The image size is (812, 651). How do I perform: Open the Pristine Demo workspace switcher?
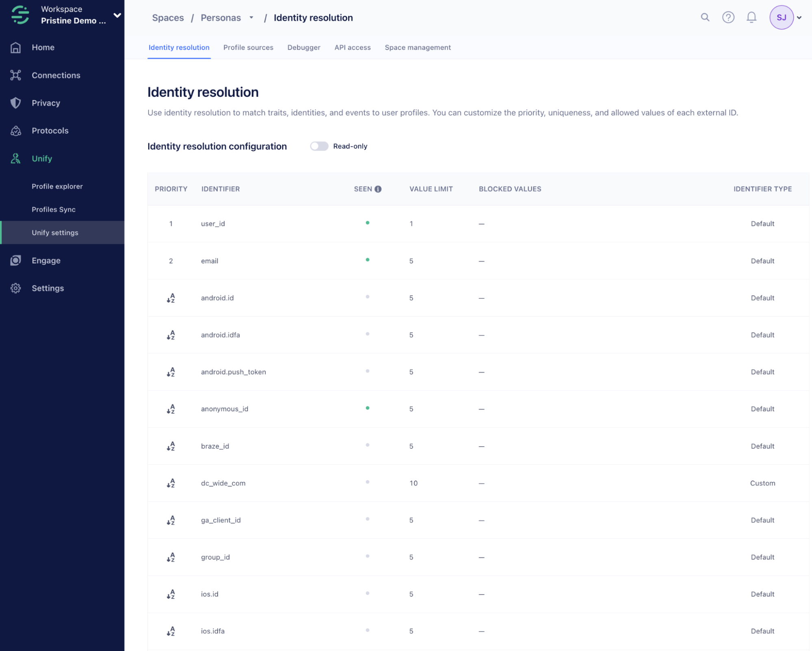tap(117, 15)
